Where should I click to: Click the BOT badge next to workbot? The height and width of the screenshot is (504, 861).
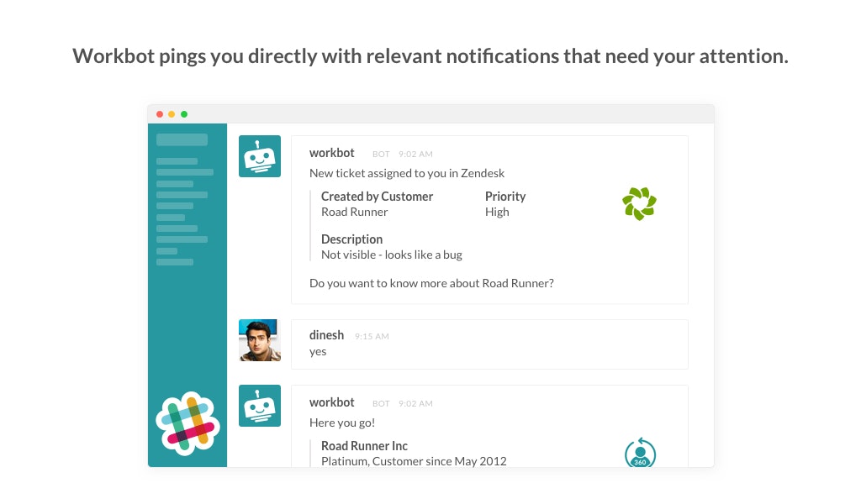(x=381, y=154)
